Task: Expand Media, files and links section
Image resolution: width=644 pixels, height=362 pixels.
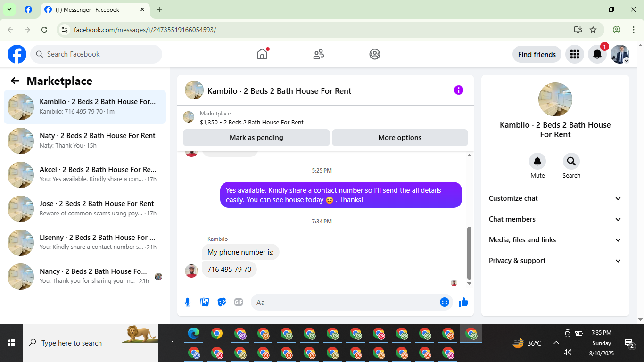Action: pyautogui.click(x=555, y=240)
